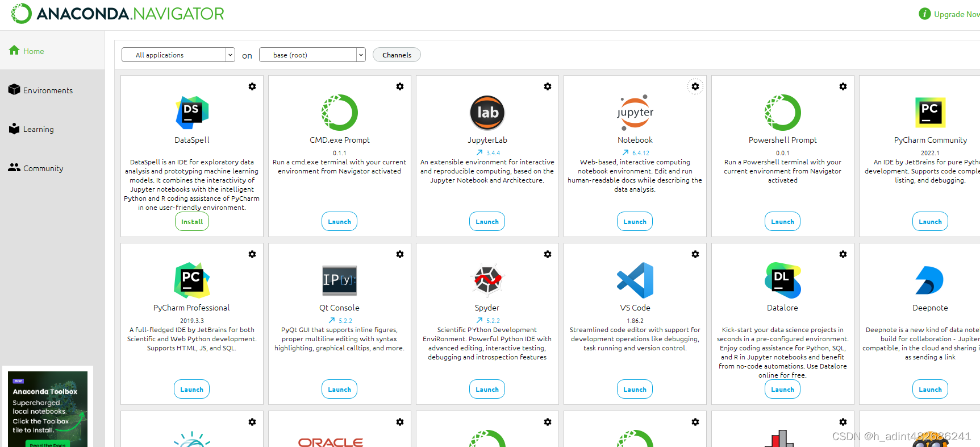Launch Datalore
The image size is (980, 447).
pyautogui.click(x=783, y=389)
